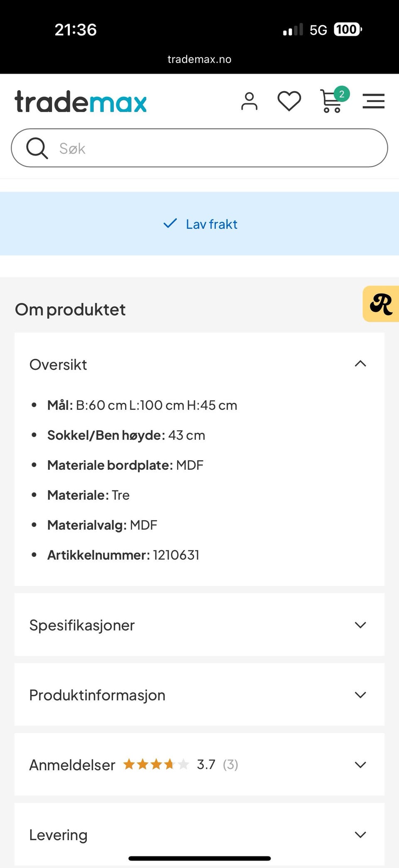Click the trademax logo
The width and height of the screenshot is (399, 868).
(81, 102)
